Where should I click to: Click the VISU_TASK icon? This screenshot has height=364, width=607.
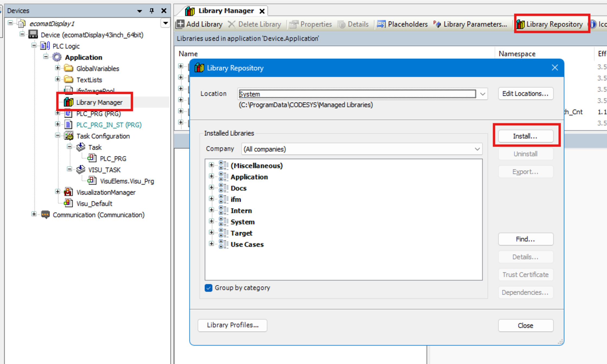click(80, 170)
